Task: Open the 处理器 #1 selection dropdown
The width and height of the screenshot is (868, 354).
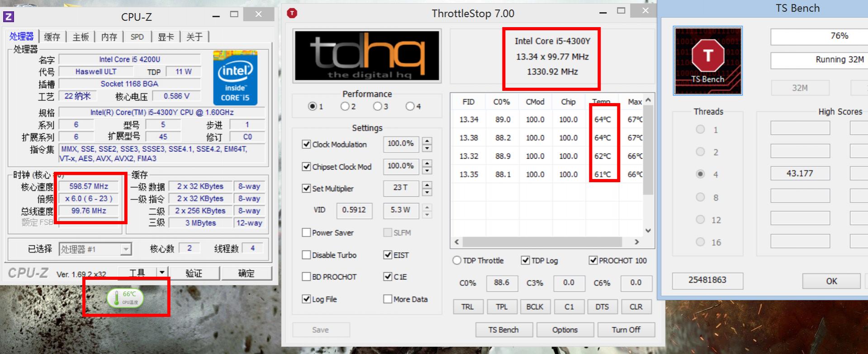Action: [x=95, y=249]
